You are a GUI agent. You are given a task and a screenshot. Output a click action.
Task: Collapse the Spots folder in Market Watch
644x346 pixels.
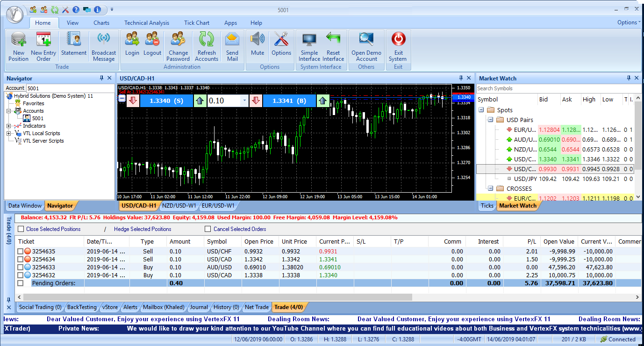481,110
